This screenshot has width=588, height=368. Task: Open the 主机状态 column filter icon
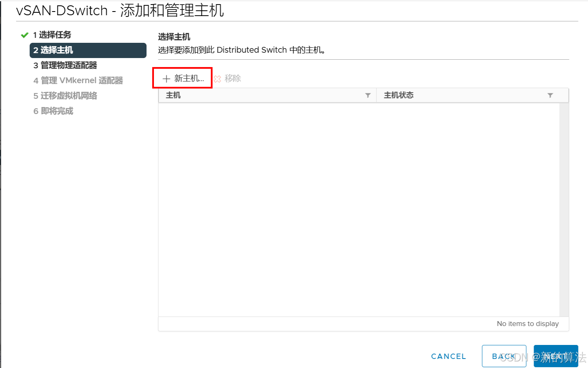[x=550, y=95]
